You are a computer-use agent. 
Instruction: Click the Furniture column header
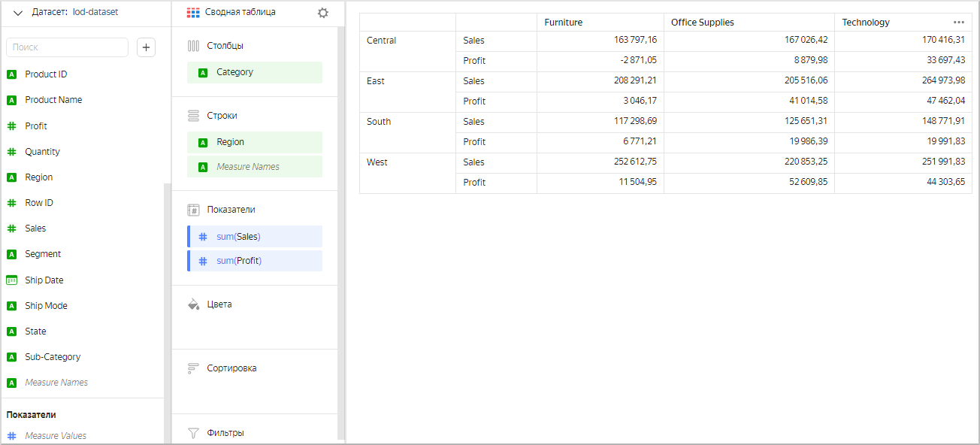click(563, 23)
